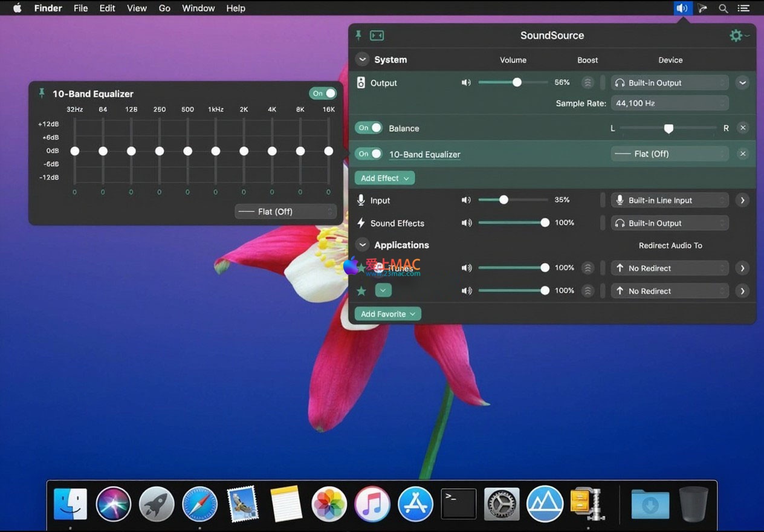764x532 pixels.
Task: Toggle the Balance effect On switch
Action: (x=369, y=128)
